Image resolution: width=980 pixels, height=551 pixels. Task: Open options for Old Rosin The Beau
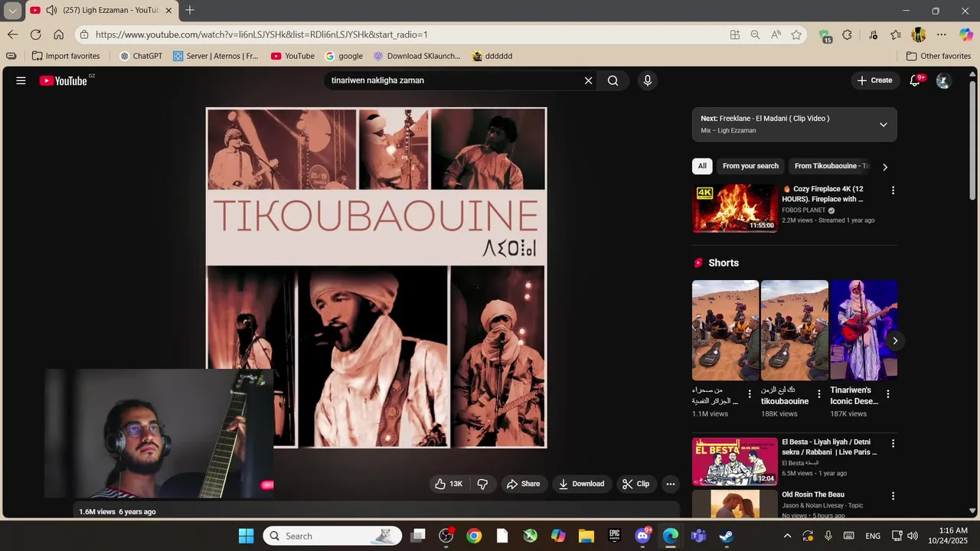click(x=893, y=496)
